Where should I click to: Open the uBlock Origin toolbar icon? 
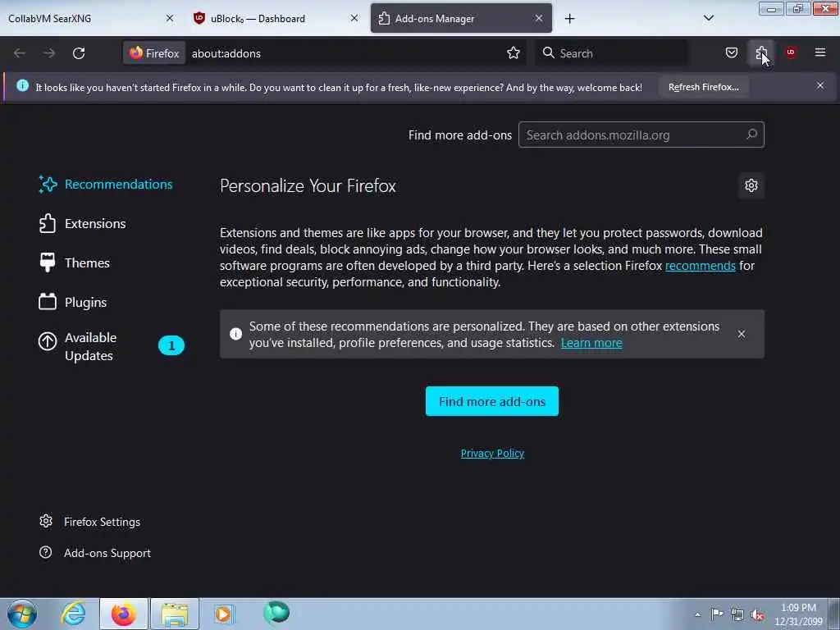tap(791, 52)
